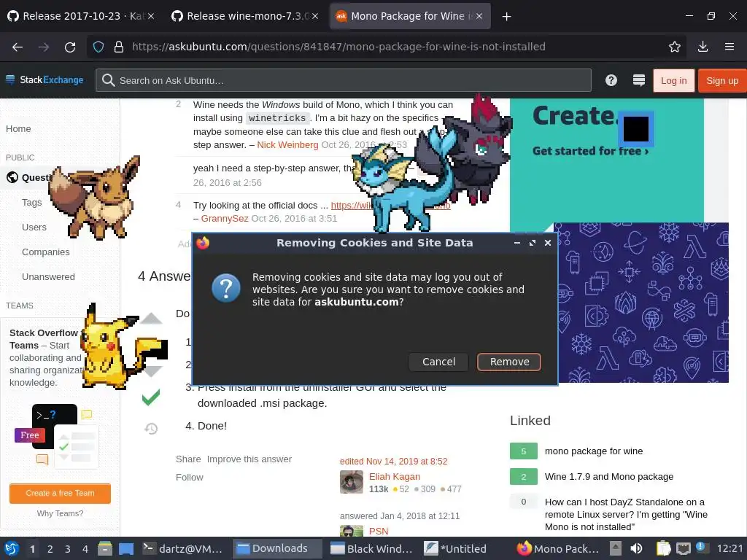
Task: Open the Black Wind... taskbar window
Action: click(x=371, y=548)
